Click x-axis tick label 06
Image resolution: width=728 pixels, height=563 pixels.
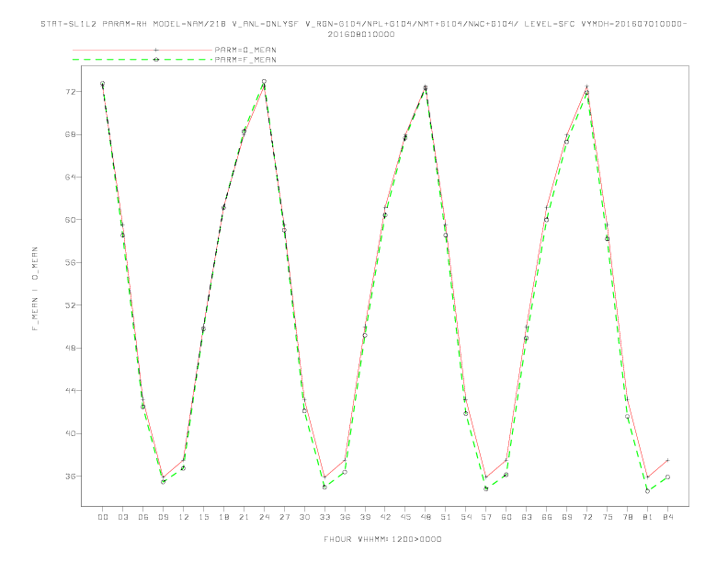tap(143, 517)
